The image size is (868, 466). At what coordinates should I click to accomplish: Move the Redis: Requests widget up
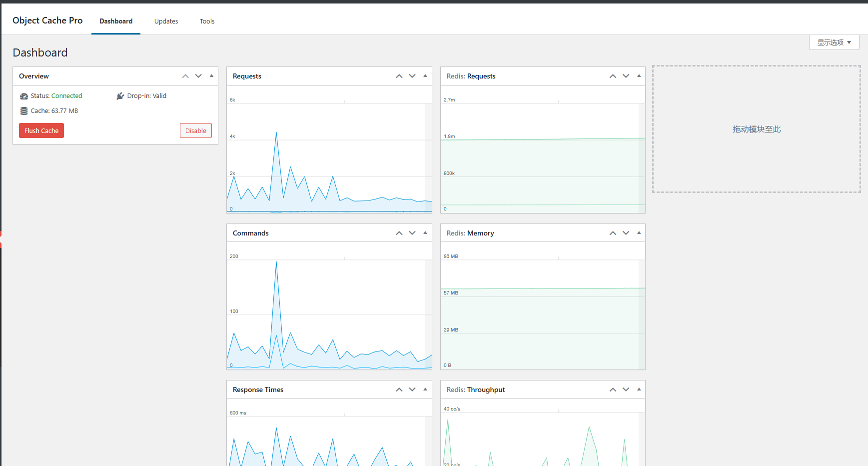[613, 76]
